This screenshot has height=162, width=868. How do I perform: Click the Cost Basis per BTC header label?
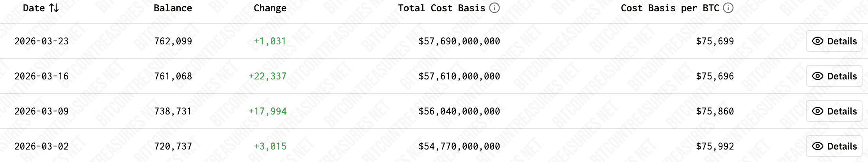(670, 8)
